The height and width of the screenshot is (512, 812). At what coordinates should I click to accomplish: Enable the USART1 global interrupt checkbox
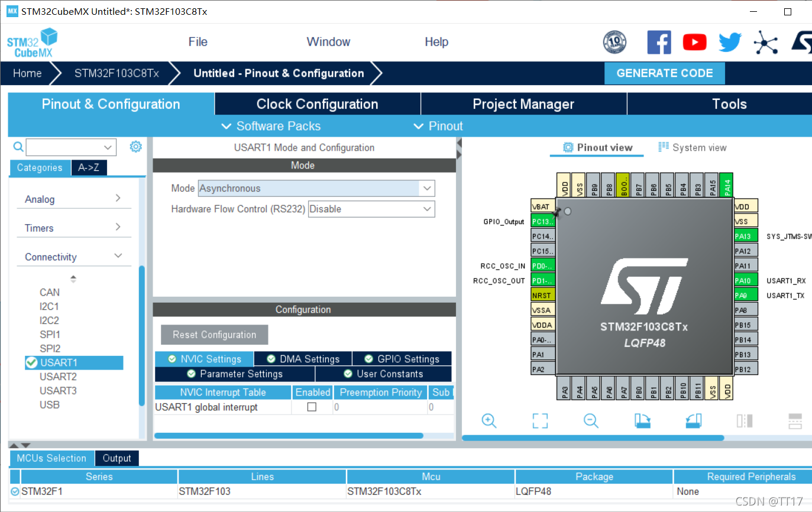coord(312,407)
